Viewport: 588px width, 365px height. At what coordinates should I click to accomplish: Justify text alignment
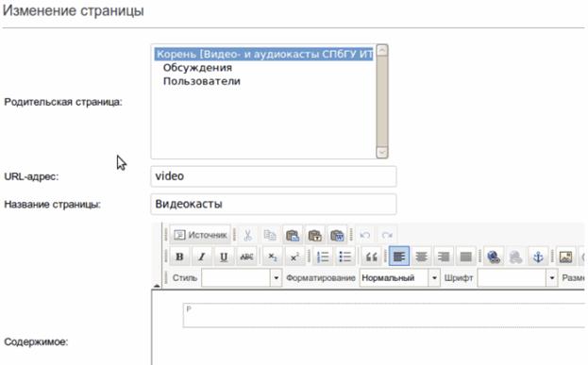point(465,257)
